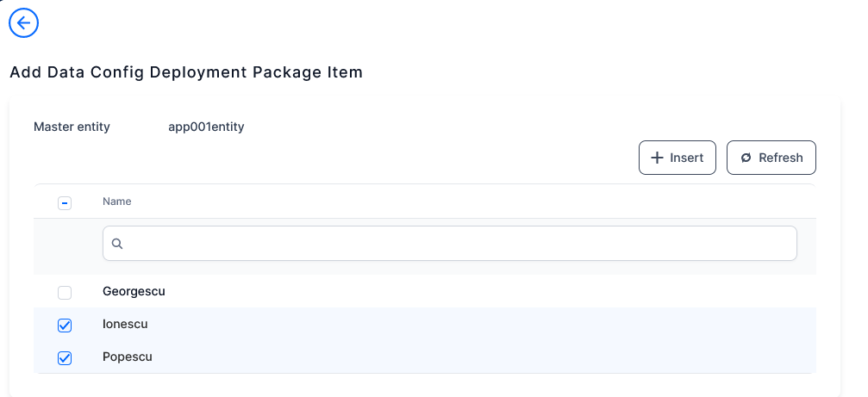Check the Georgescu row checkbox
The width and height of the screenshot is (868, 397).
(x=65, y=292)
